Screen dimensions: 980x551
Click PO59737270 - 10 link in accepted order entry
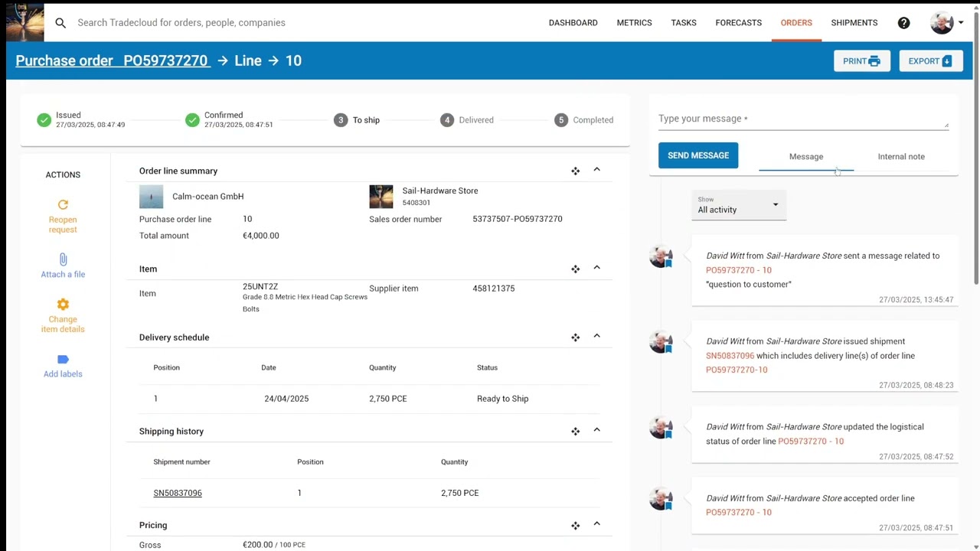click(739, 513)
